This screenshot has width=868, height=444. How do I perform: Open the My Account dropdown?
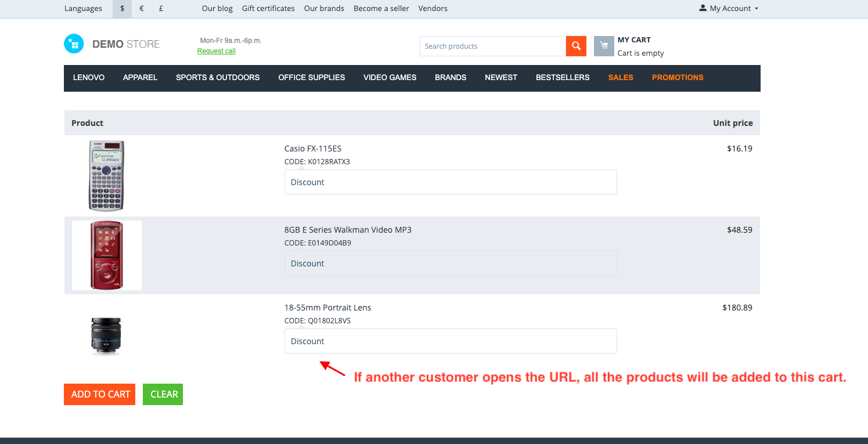(729, 9)
